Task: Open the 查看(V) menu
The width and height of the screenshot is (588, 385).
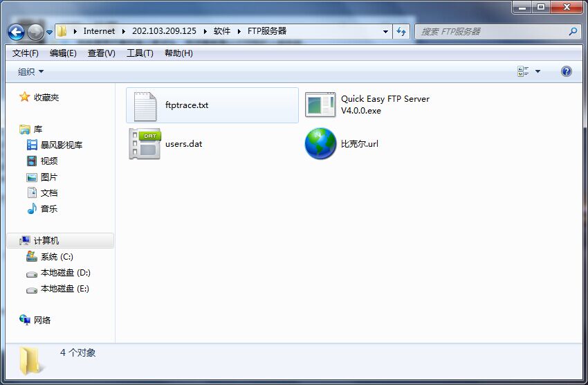Action: [x=101, y=53]
